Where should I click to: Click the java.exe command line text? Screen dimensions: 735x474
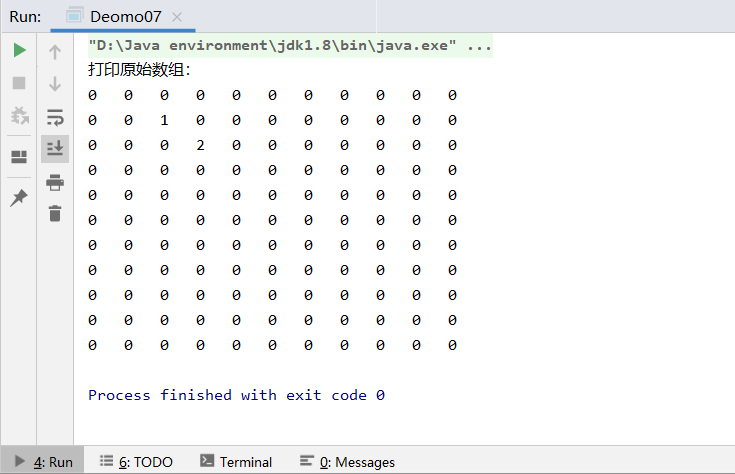pos(272,45)
